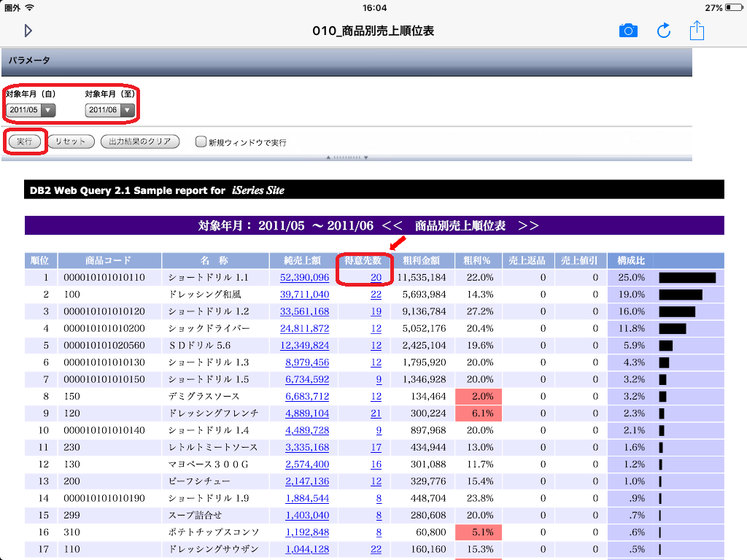Open the 対象年月（自） dropdown

31,110
